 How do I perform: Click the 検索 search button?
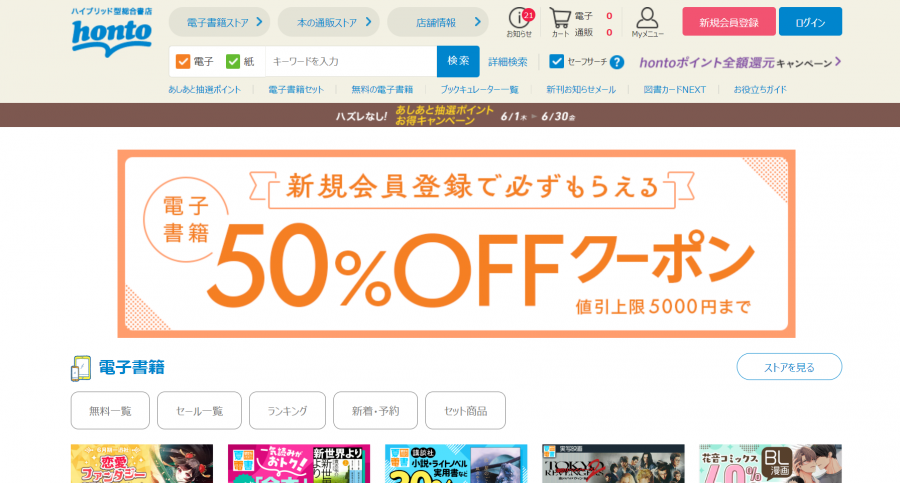[458, 61]
